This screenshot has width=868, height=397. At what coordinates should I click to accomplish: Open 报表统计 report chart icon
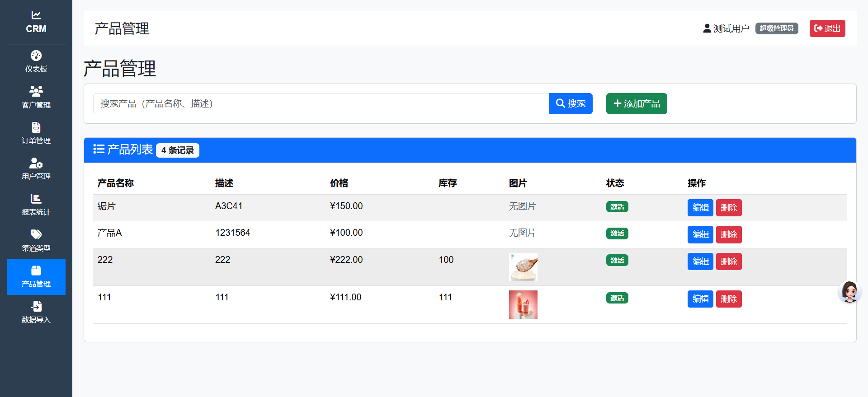36,199
